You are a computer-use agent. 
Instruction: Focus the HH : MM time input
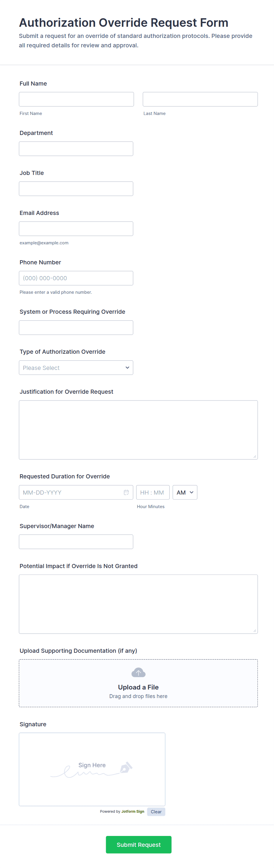(x=153, y=492)
